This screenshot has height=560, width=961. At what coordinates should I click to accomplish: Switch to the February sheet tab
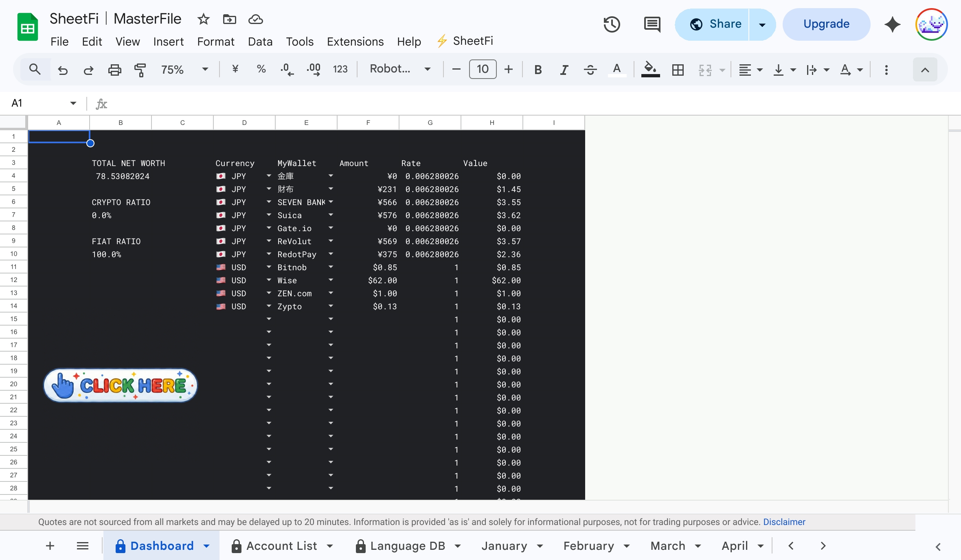pyautogui.click(x=588, y=546)
